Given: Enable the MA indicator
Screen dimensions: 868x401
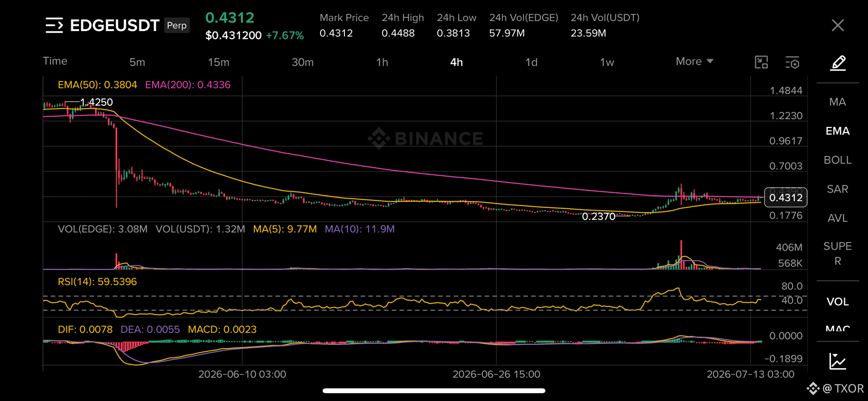Looking at the screenshot, I should [837, 102].
